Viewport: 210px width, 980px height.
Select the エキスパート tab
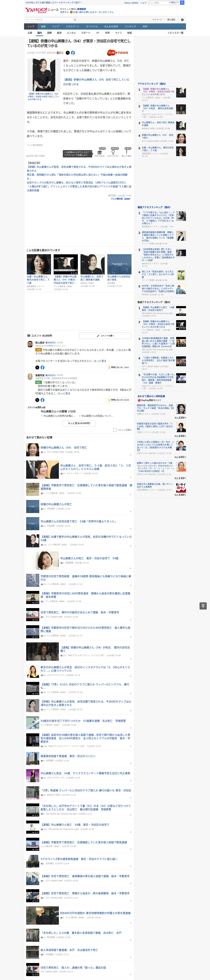[x=72, y=27]
